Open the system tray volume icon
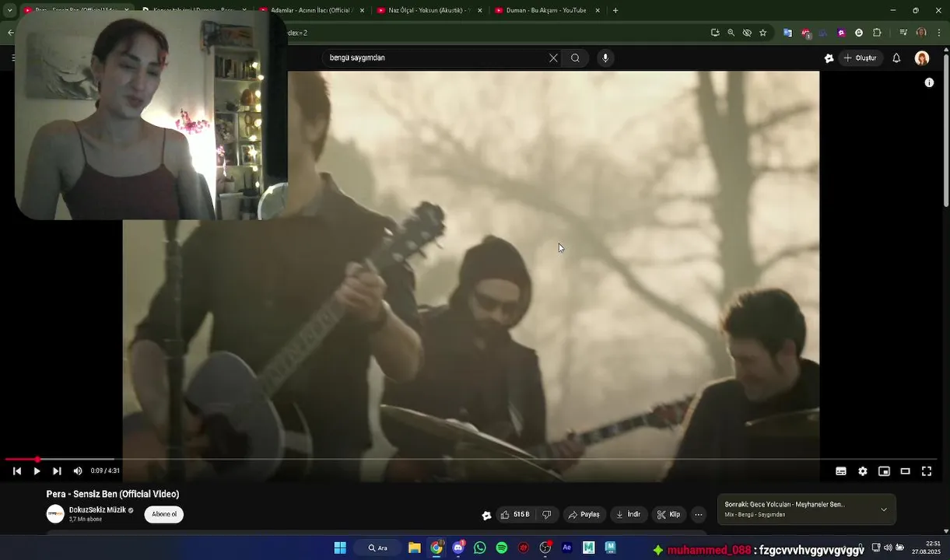This screenshot has width=950, height=560. tap(888, 548)
